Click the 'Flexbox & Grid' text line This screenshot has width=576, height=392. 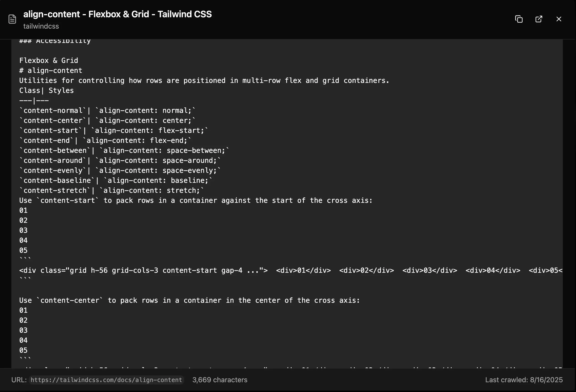49,60
